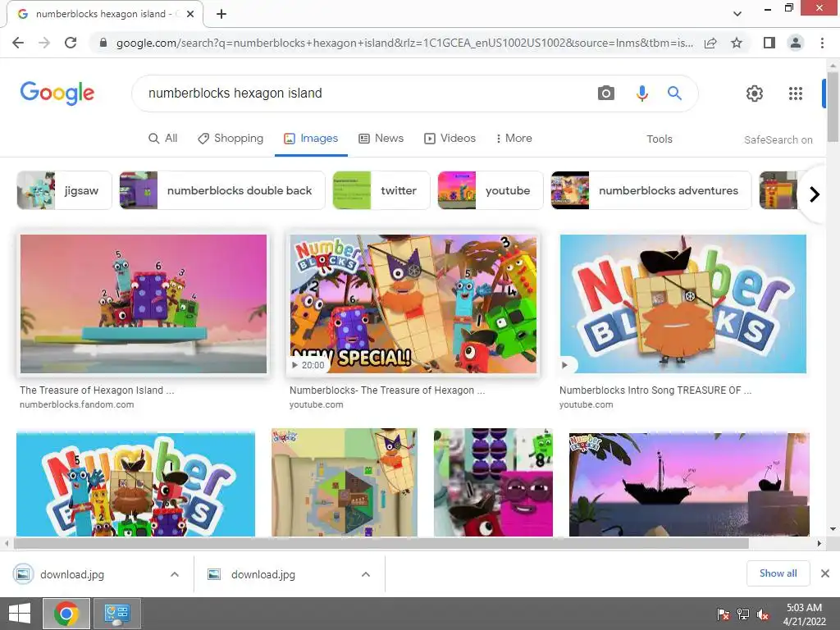Search by image with camera icon
840x630 pixels.
[606, 94]
